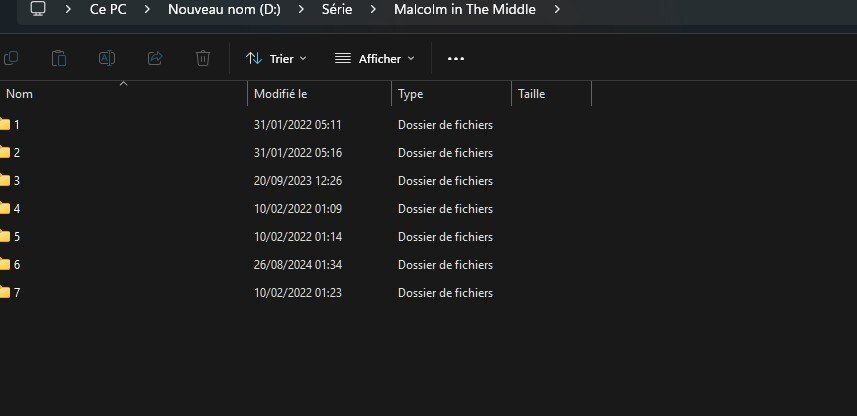Expand the chevron after Malcolm in The Middle
The height and width of the screenshot is (416, 857).
(557, 10)
